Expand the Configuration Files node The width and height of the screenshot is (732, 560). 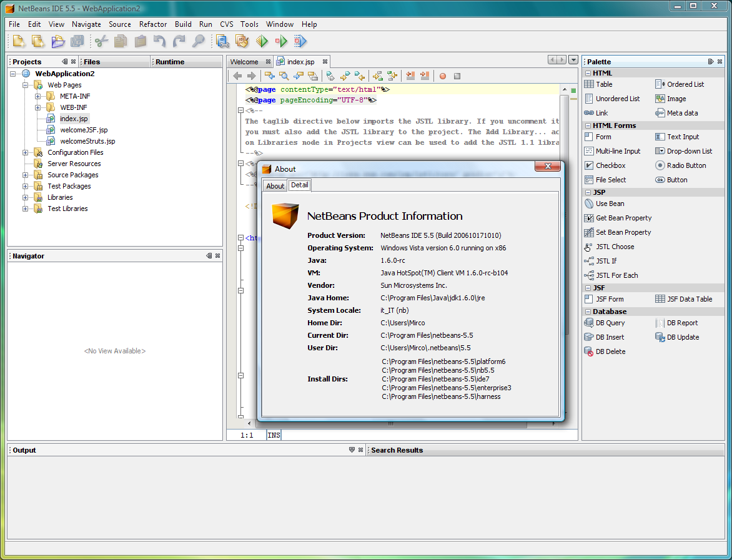pos(25,152)
